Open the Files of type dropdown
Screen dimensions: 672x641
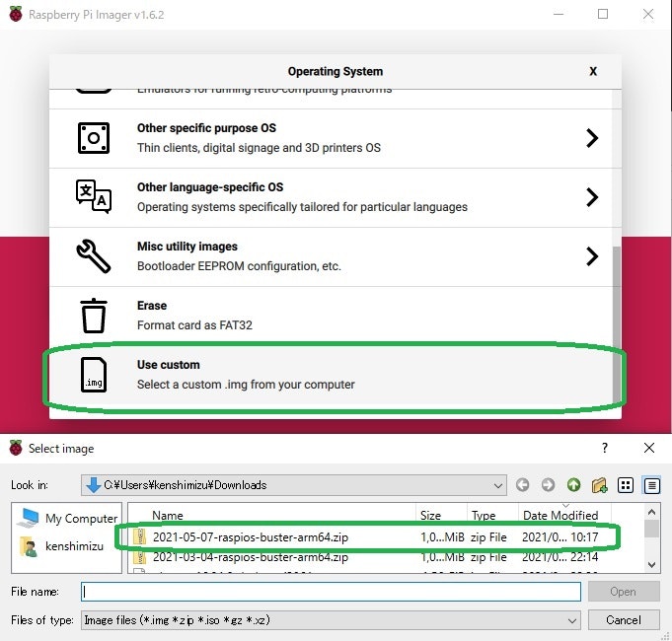(571, 620)
